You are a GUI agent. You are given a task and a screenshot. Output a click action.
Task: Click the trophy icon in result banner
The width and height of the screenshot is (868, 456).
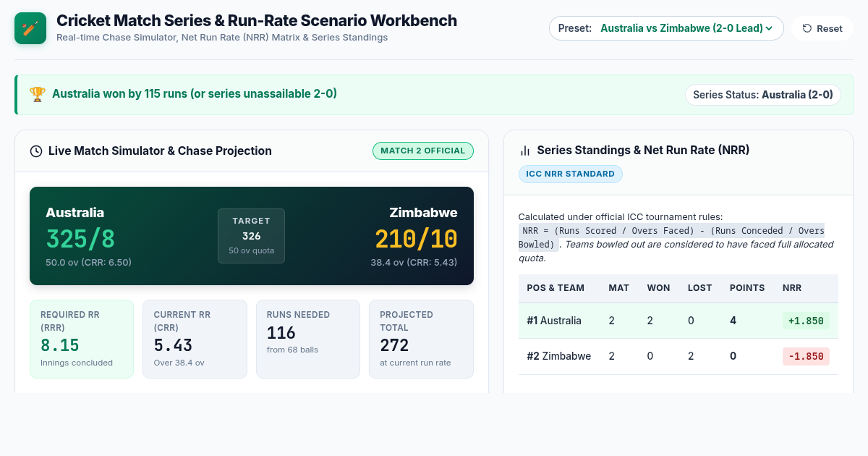tap(37, 94)
